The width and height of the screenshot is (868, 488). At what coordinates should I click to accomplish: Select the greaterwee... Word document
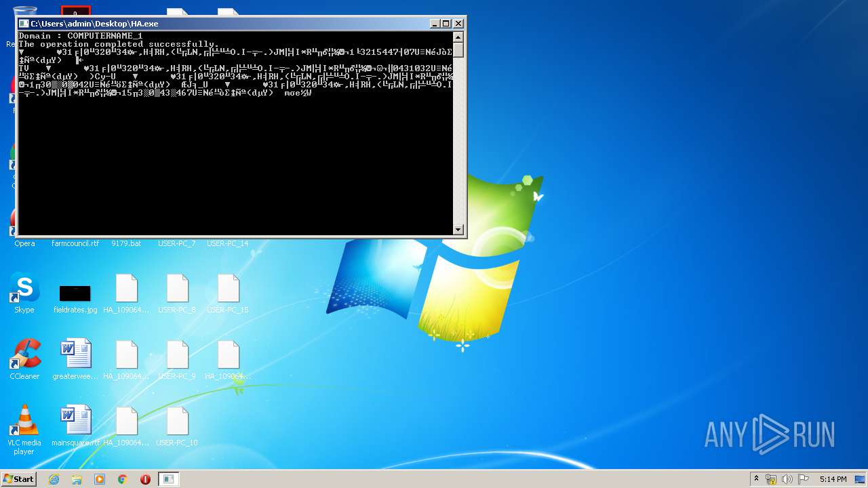(75, 360)
